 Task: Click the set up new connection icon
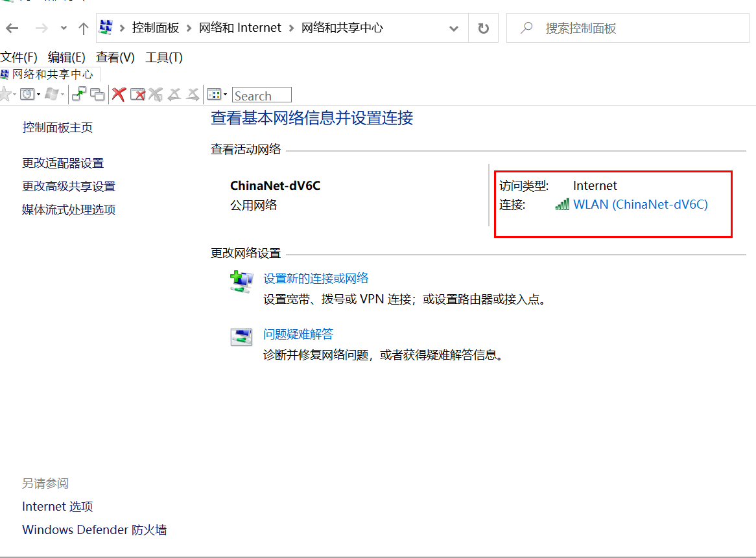click(241, 282)
